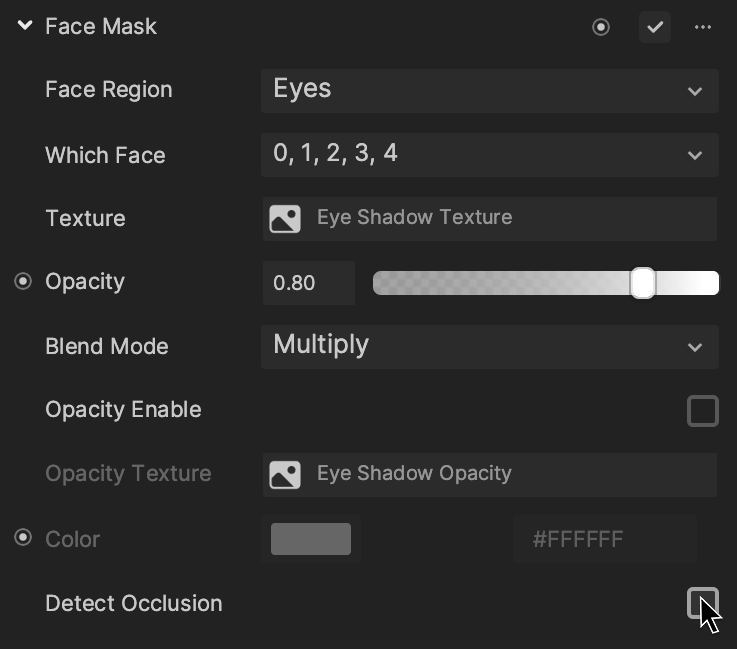Click the Opacity value field 0.80

pos(309,283)
